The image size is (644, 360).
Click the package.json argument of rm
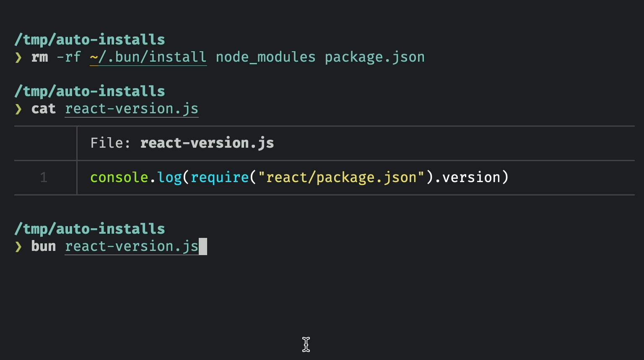374,57
